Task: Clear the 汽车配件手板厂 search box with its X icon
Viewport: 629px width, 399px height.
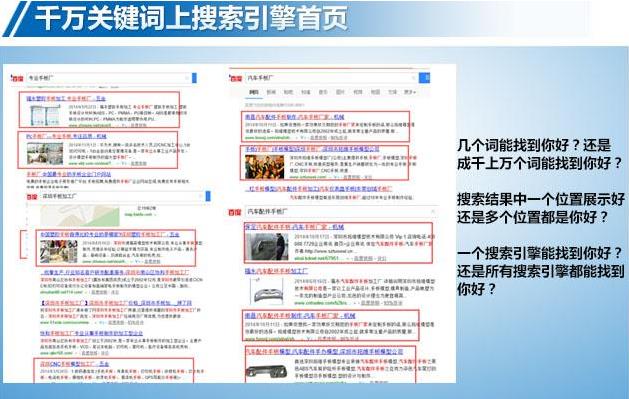Action: tap(433, 211)
